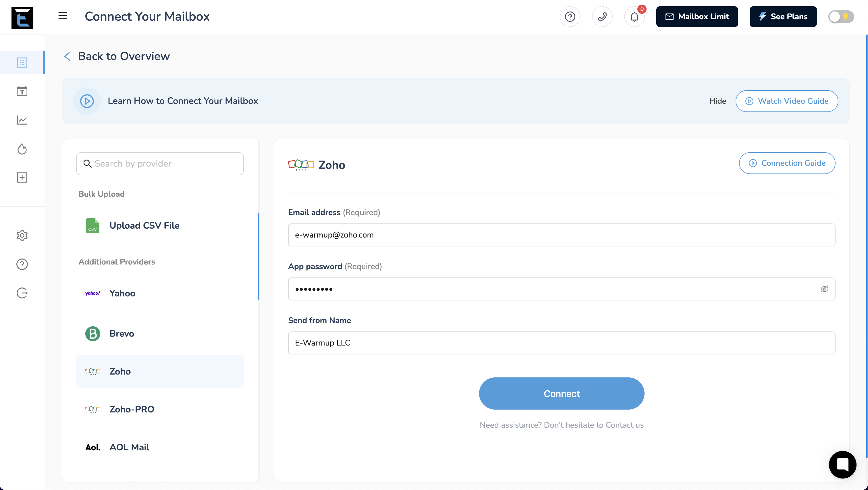
Task: Show the app password with eye icon
Action: coord(824,289)
